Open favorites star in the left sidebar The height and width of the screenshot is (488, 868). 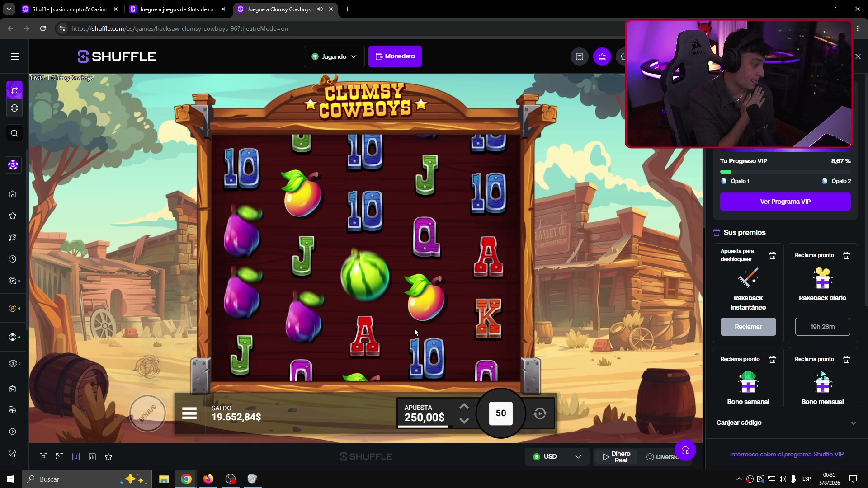[x=13, y=216]
